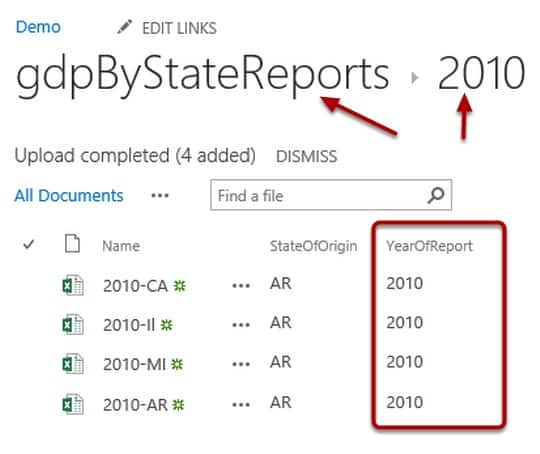
Task: Click the Excel icon beside 2010-AR
Action: 73,404
